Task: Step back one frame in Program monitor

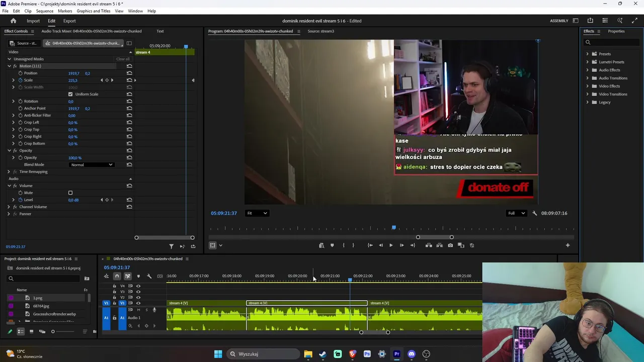Action: pyautogui.click(x=380, y=245)
